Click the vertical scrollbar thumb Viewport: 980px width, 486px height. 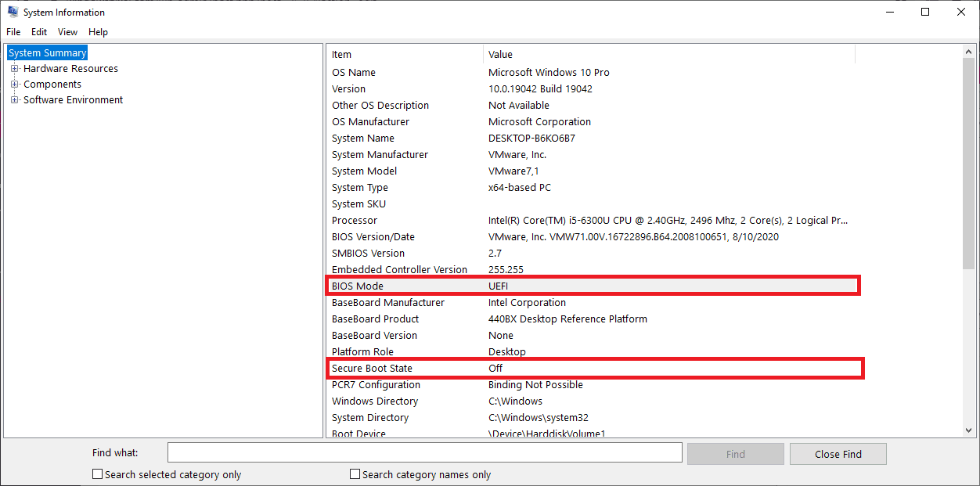[x=969, y=164]
